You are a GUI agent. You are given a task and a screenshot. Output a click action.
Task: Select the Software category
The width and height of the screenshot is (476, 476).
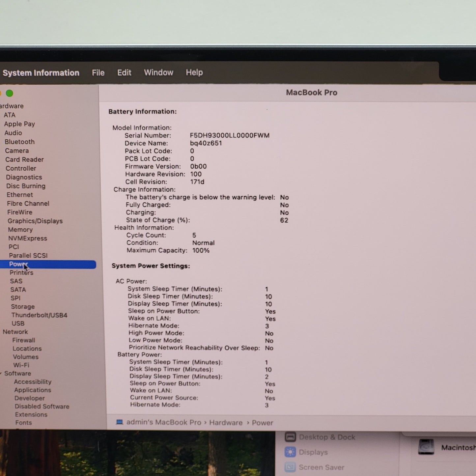(17, 373)
